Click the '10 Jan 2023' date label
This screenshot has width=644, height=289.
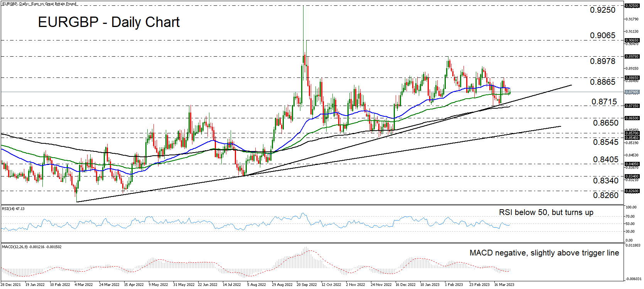(x=430, y=285)
